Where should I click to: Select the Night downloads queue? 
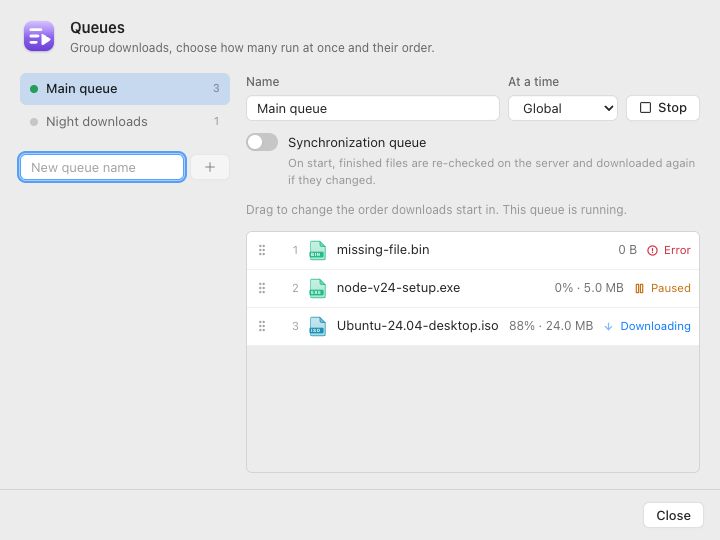point(125,122)
